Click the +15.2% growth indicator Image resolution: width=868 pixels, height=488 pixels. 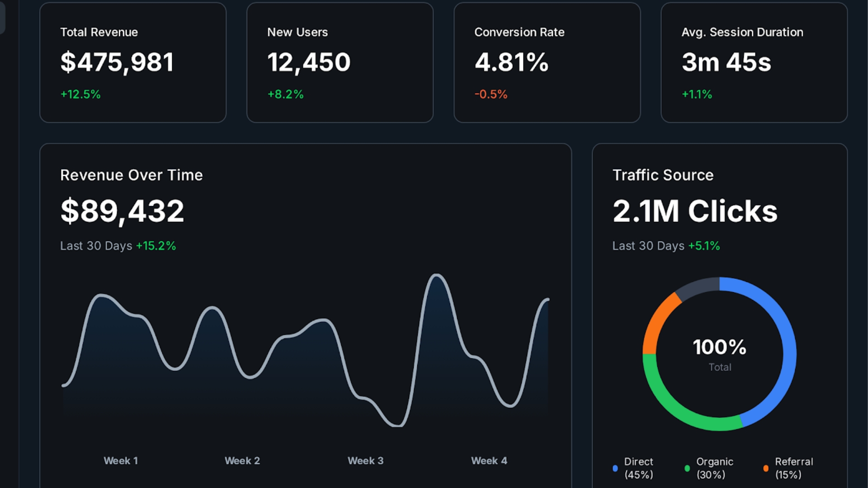tap(156, 246)
